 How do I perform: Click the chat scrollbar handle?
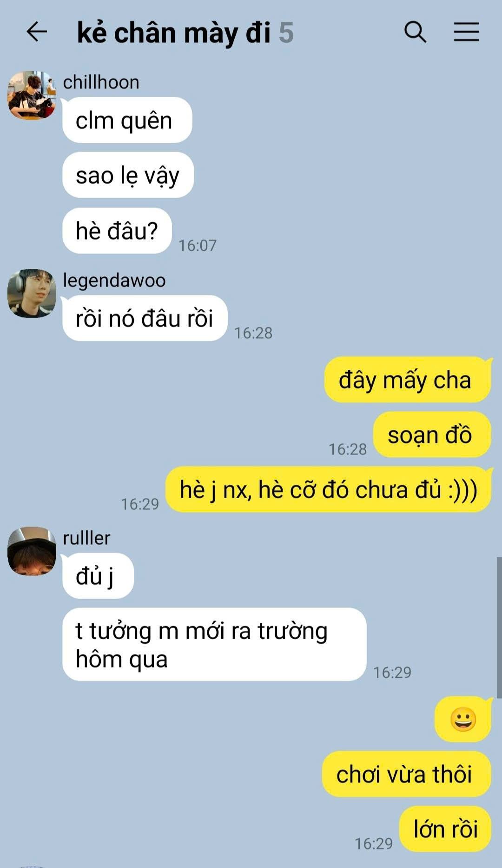click(499, 627)
